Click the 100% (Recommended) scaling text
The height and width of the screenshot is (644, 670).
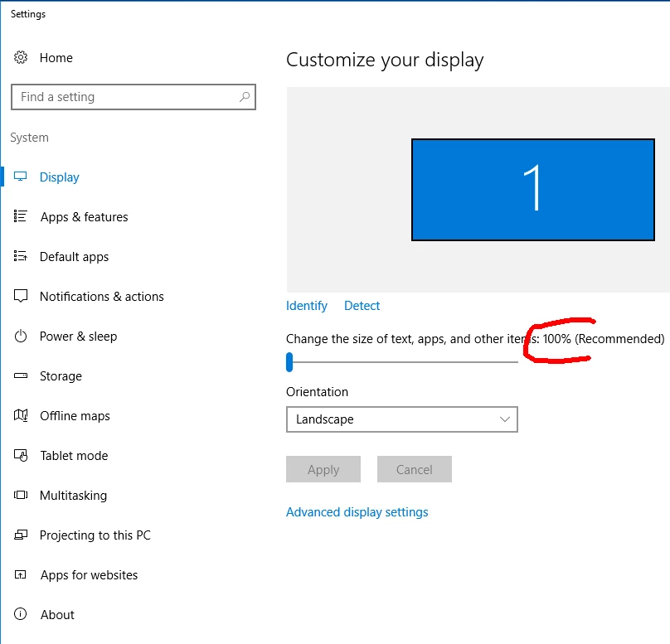click(x=604, y=339)
